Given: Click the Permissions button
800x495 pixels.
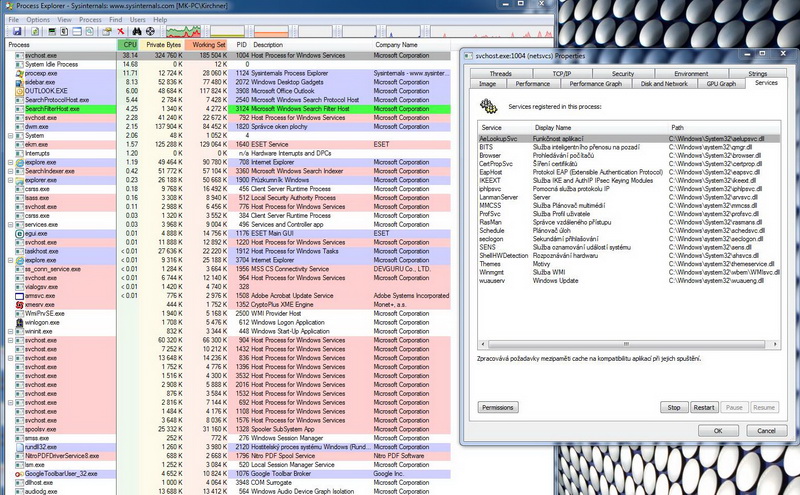Looking at the screenshot, I should coord(498,407).
